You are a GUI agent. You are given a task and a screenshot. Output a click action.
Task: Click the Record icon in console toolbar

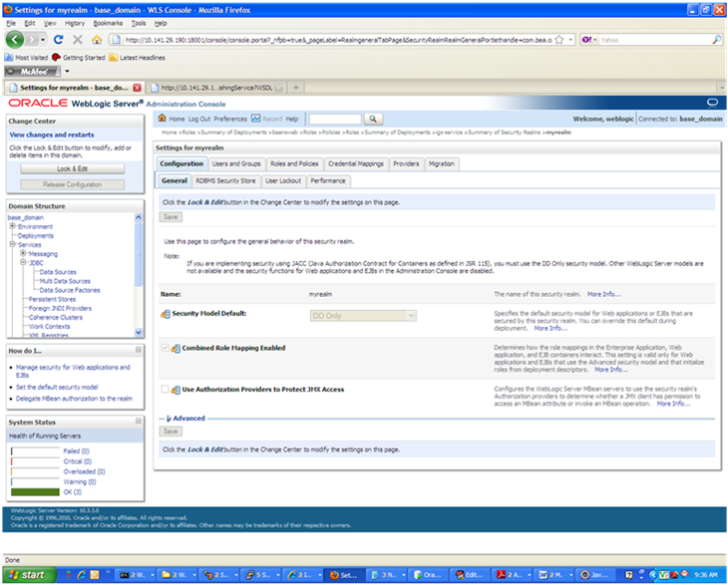(256, 119)
